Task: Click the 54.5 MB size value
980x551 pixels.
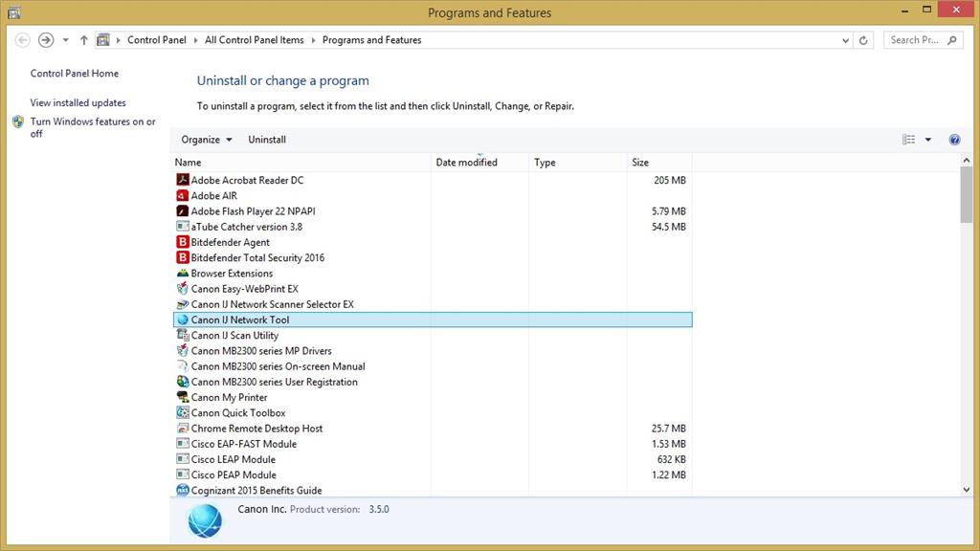Action: [668, 227]
